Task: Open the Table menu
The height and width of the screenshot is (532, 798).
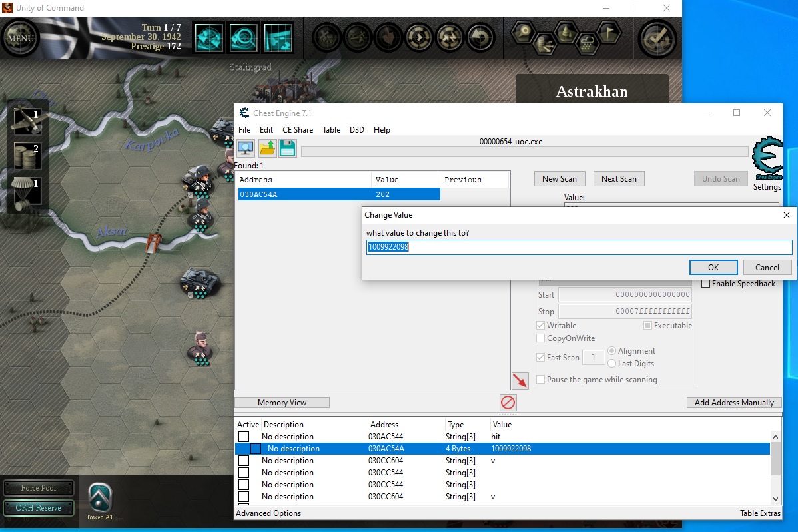Action: [x=331, y=130]
